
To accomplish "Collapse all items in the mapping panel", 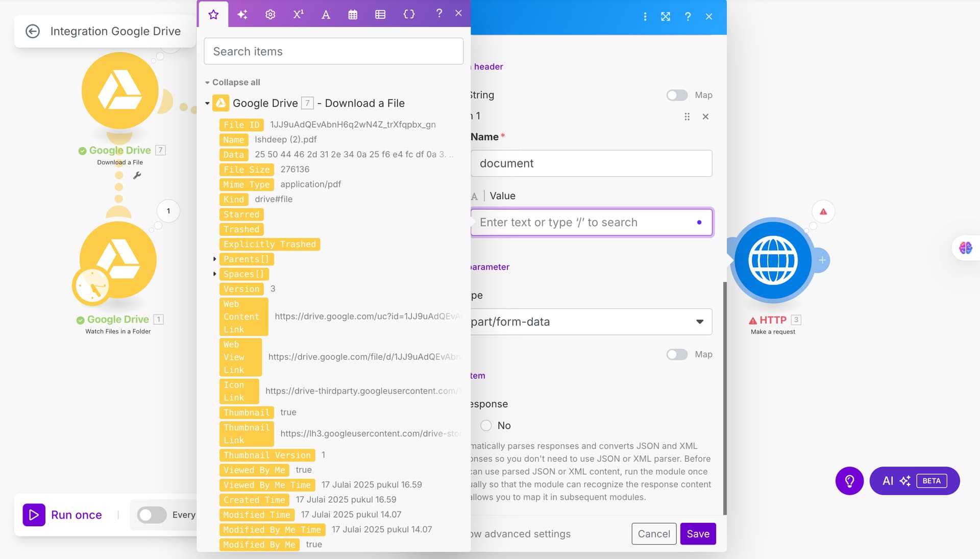I will pyautogui.click(x=233, y=82).
